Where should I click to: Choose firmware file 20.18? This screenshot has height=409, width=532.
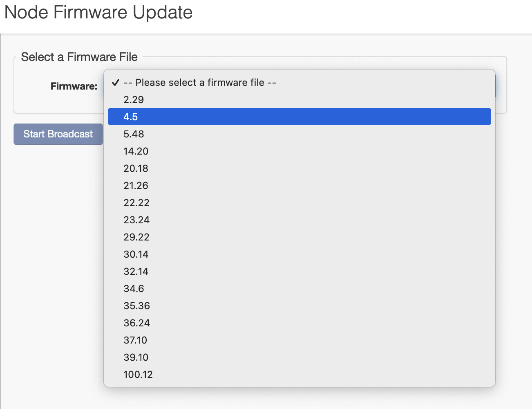tap(136, 169)
